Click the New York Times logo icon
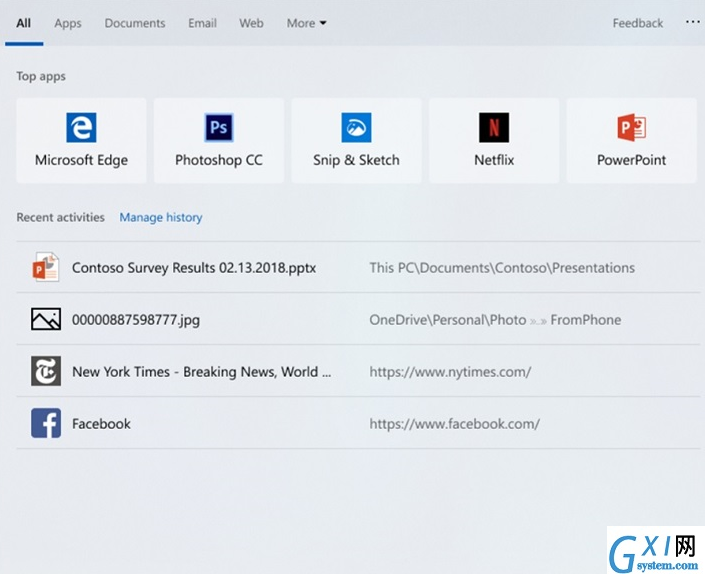 tap(46, 371)
